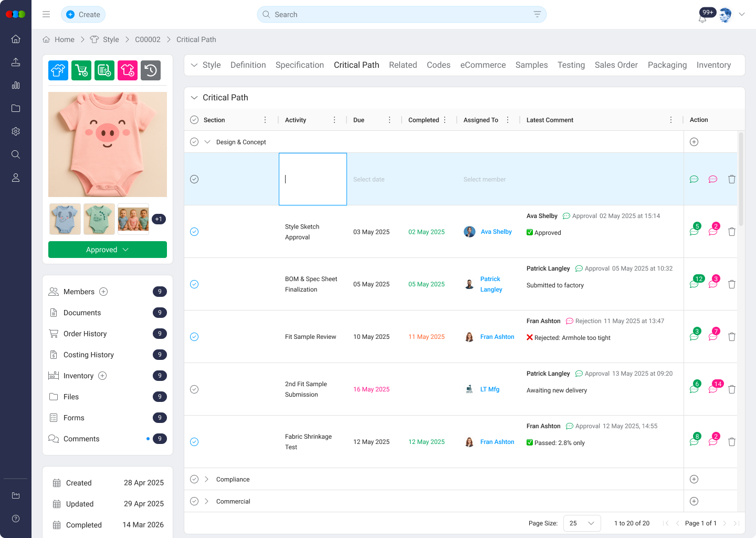Open the Approved status dropdown
The image size is (756, 538).
(x=108, y=250)
